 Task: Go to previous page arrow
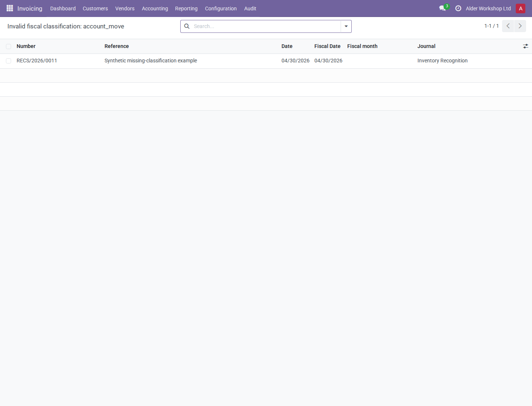[x=508, y=26]
